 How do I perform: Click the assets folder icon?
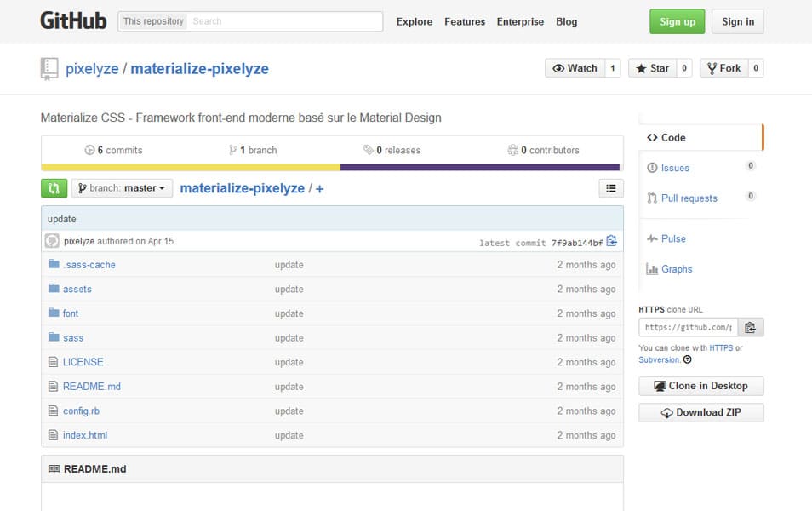pyautogui.click(x=54, y=288)
